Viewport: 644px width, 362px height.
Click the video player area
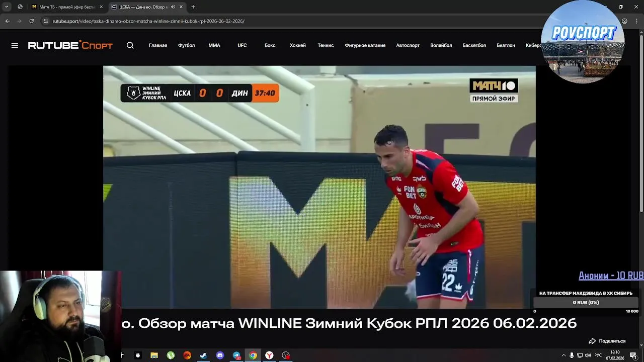click(x=319, y=187)
